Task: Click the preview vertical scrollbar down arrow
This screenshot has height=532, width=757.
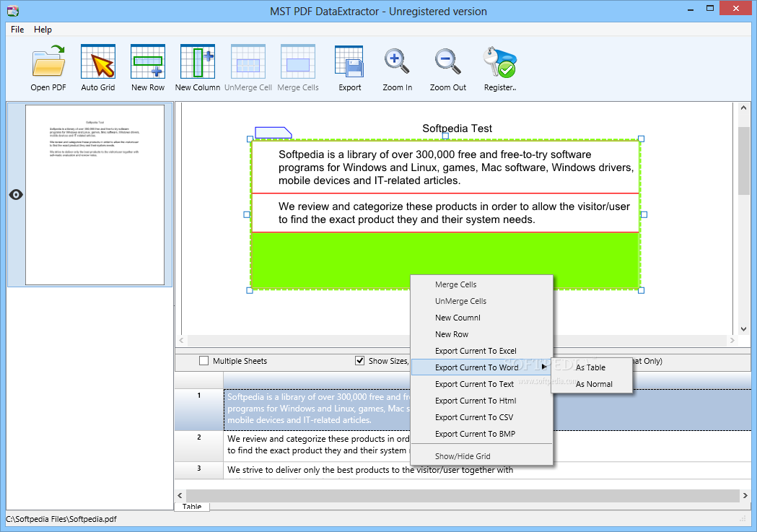Action: (743, 329)
